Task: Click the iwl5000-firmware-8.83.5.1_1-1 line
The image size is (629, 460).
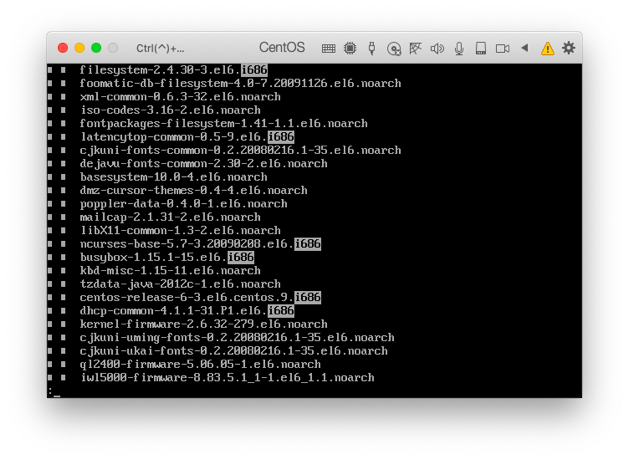Action: click(x=227, y=377)
